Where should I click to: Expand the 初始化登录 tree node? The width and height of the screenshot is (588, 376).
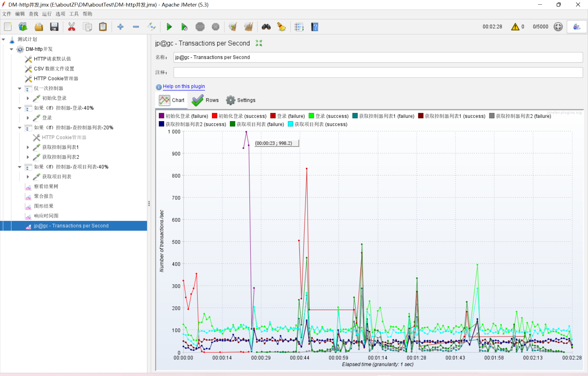point(28,98)
